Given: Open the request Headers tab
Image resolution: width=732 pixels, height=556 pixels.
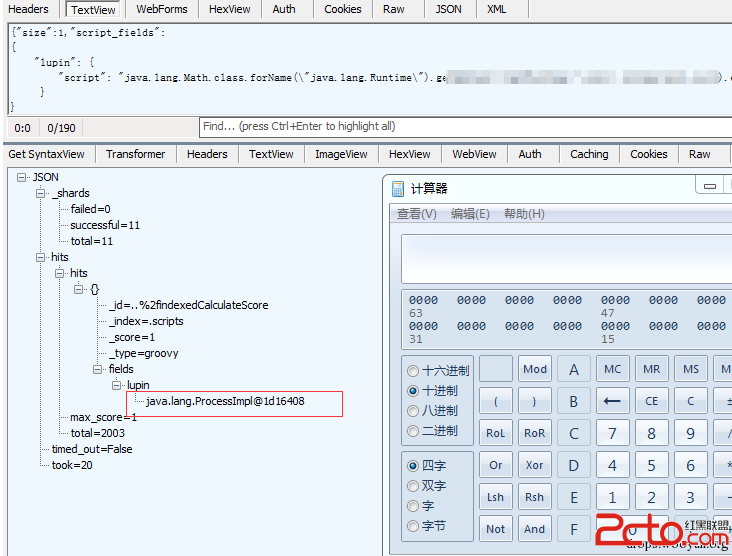Looking at the screenshot, I should point(28,9).
